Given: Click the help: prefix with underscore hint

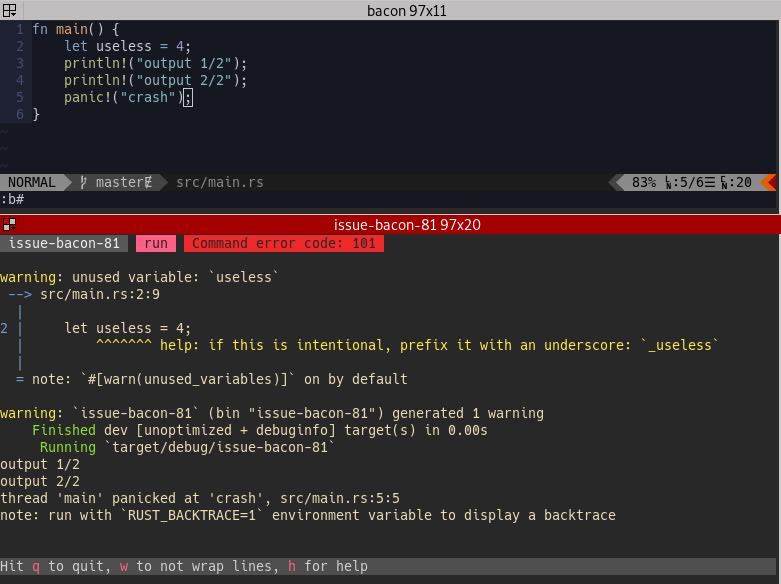Looking at the screenshot, I should point(439,345).
